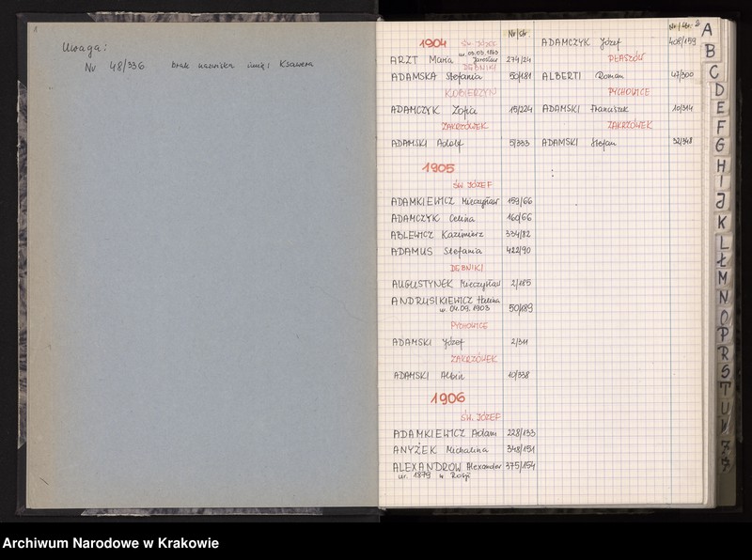The height and width of the screenshot is (560, 752).
Task: Pick the letter T index tab
Action: (725, 389)
